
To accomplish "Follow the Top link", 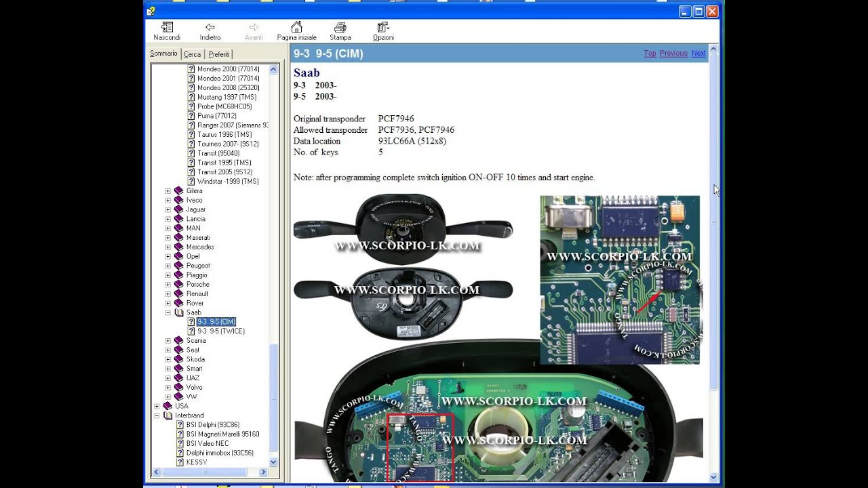I will point(650,54).
